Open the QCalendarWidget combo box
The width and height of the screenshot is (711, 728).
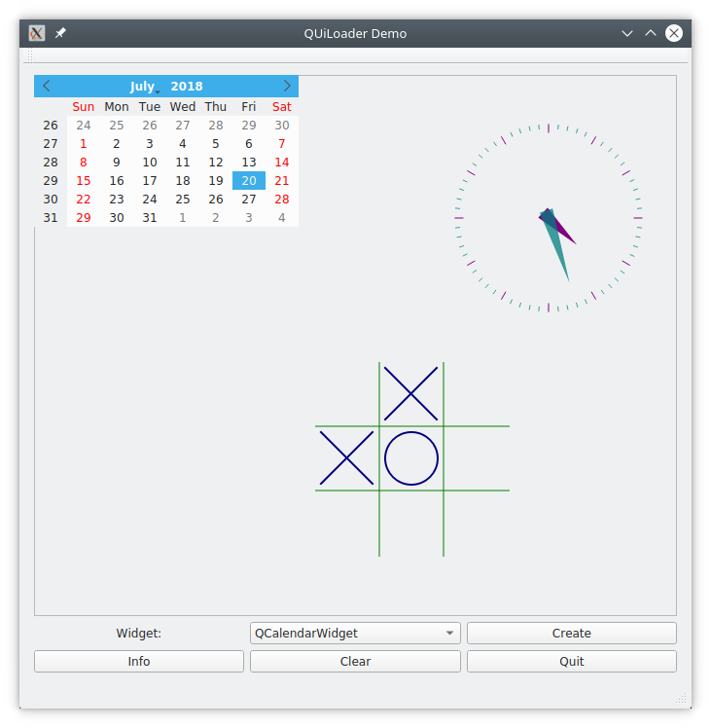[x=355, y=634]
